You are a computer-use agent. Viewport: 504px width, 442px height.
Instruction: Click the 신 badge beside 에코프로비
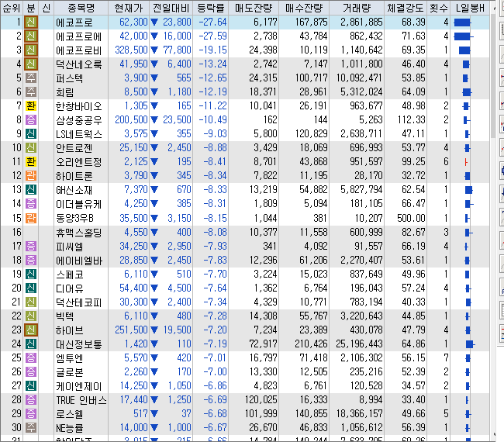pyautogui.click(x=31, y=50)
